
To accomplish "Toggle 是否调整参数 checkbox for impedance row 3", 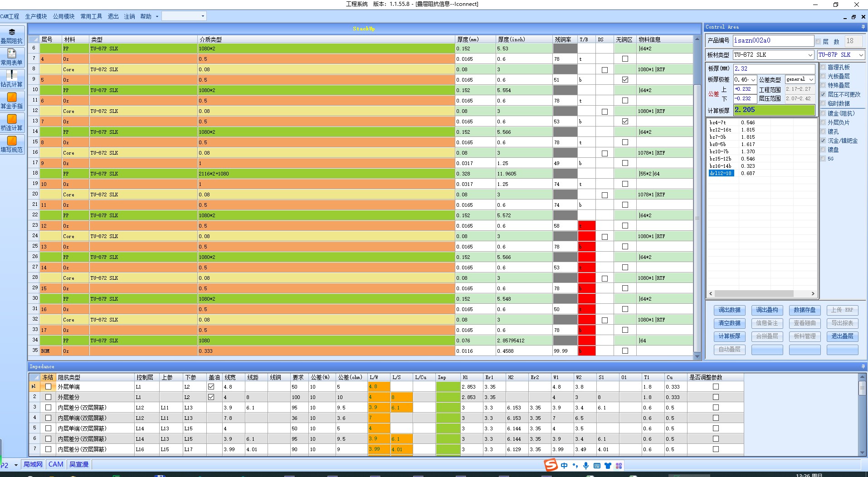I will [x=716, y=408].
